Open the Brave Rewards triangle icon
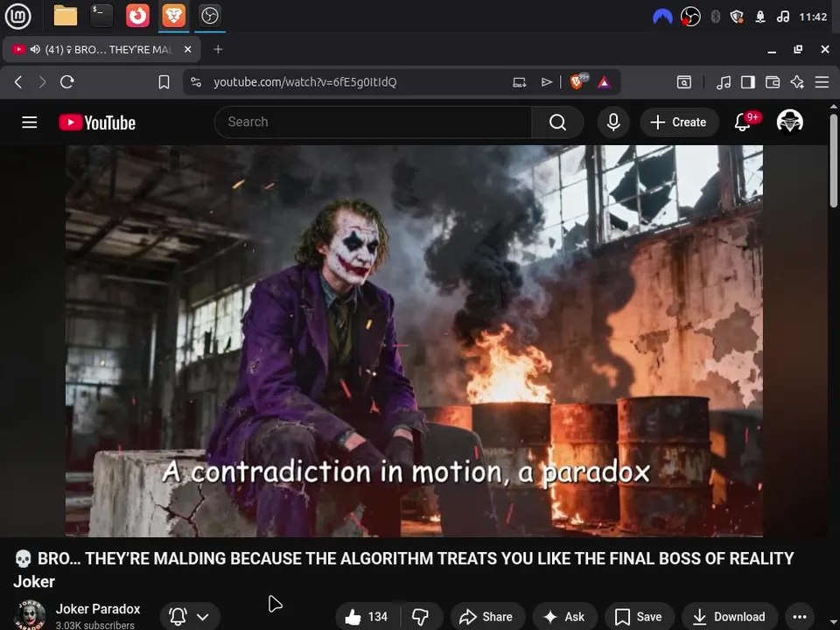The width and height of the screenshot is (840, 630). pyautogui.click(x=605, y=82)
